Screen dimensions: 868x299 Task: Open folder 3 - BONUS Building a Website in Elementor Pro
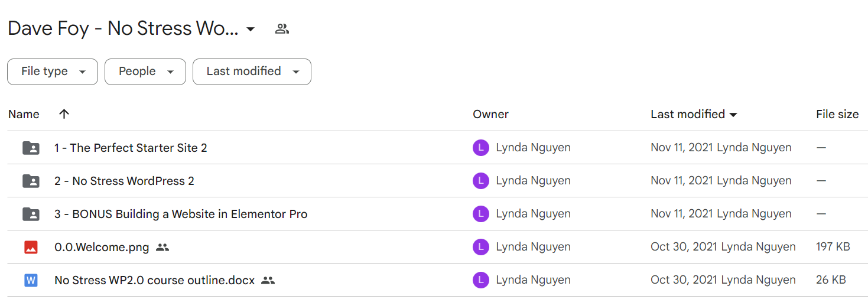tap(181, 214)
